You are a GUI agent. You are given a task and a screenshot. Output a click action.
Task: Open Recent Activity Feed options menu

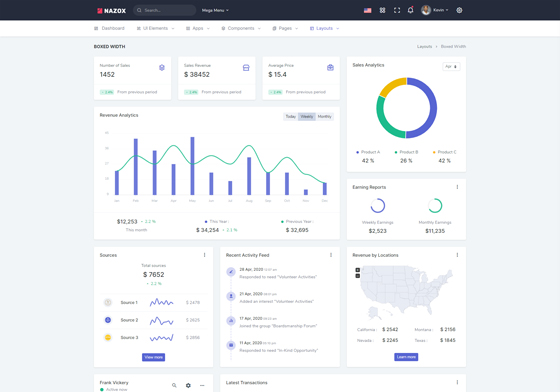click(x=331, y=255)
